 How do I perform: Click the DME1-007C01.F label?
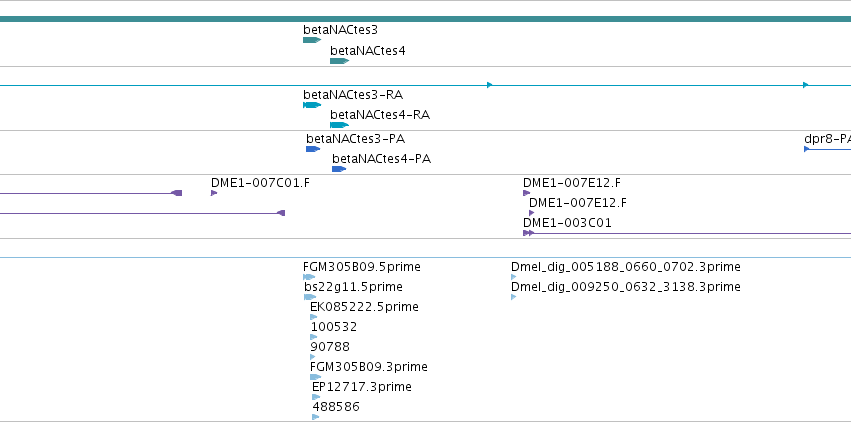point(261,182)
